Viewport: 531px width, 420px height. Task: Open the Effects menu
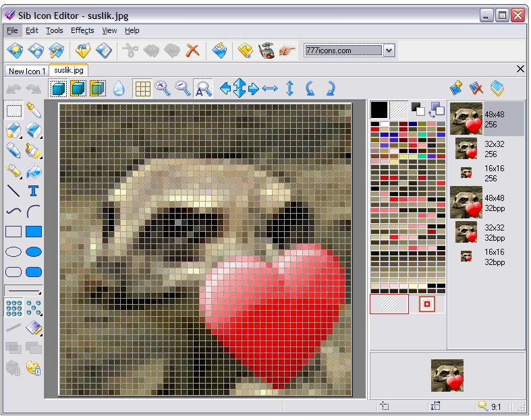[82, 30]
